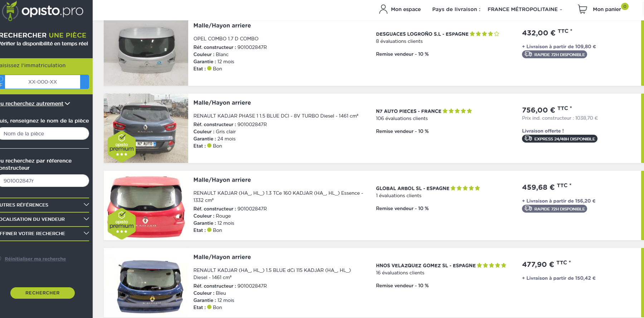Click the Nom de la pièce field
Screen dimensions: 644x318
[x=44, y=134]
